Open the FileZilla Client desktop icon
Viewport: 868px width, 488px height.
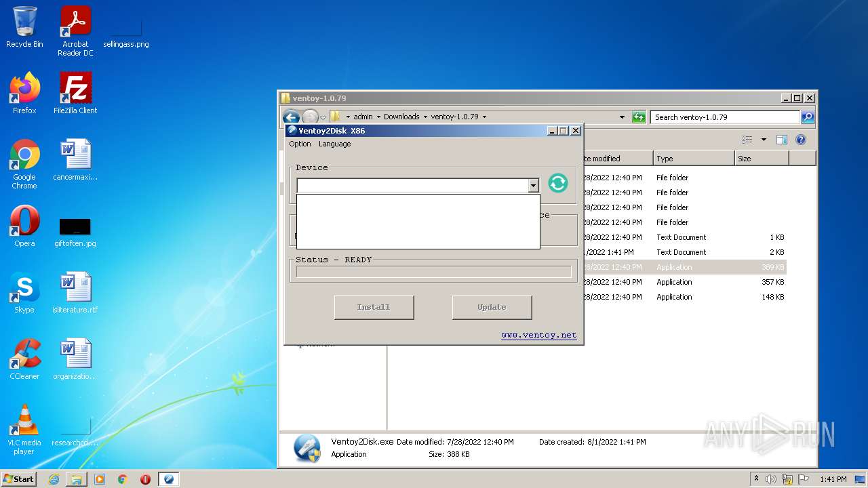[75, 94]
